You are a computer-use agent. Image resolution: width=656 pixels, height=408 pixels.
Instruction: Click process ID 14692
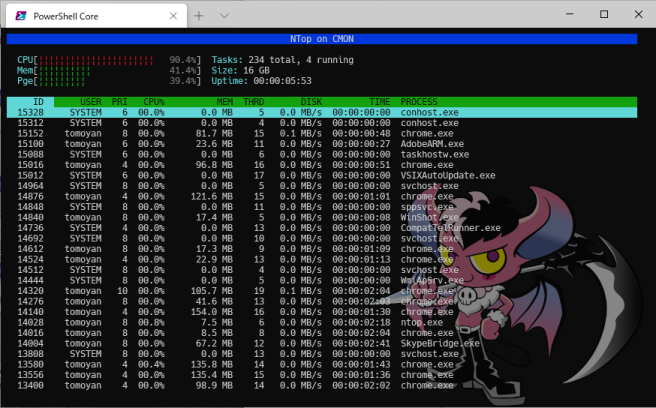click(x=31, y=238)
